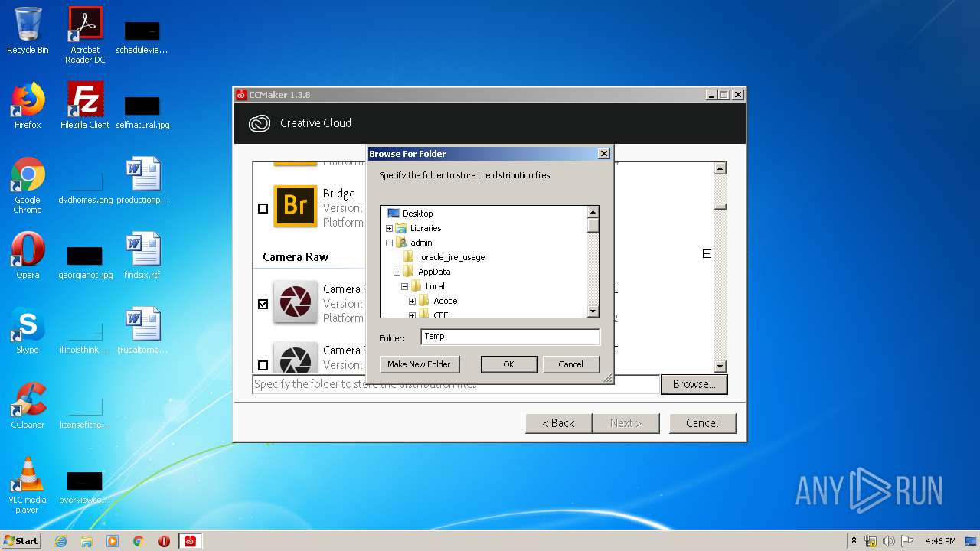Launch FileZilla Client shortcut
The height and width of the screenshot is (551, 980).
[x=85, y=106]
